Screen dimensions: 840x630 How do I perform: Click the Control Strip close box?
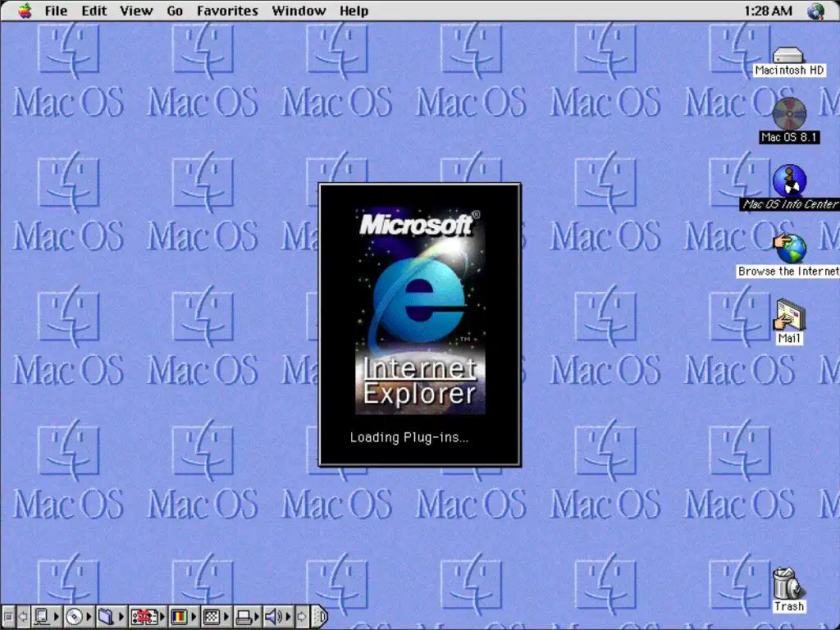[7, 617]
